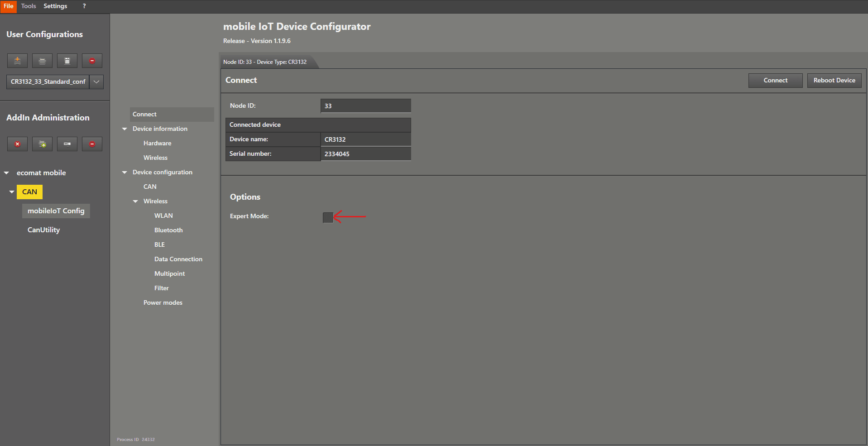Click red minus icon under User Configurations
868x446 pixels.
(92, 61)
